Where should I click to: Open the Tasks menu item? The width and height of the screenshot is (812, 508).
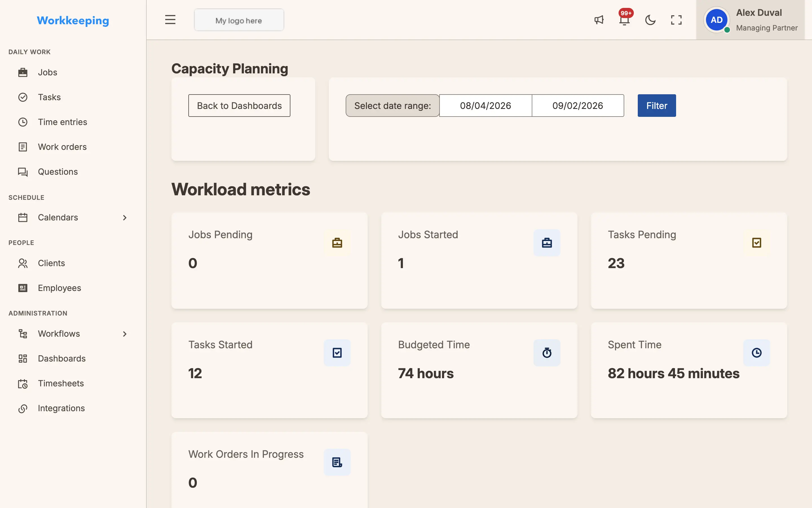point(73,97)
